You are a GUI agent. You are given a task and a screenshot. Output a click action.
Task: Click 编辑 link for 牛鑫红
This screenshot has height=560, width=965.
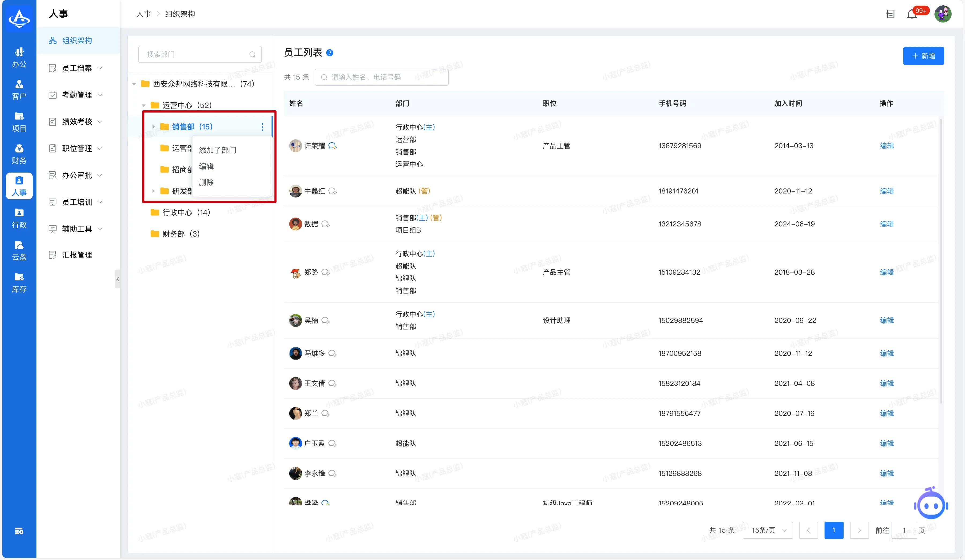coord(886,191)
